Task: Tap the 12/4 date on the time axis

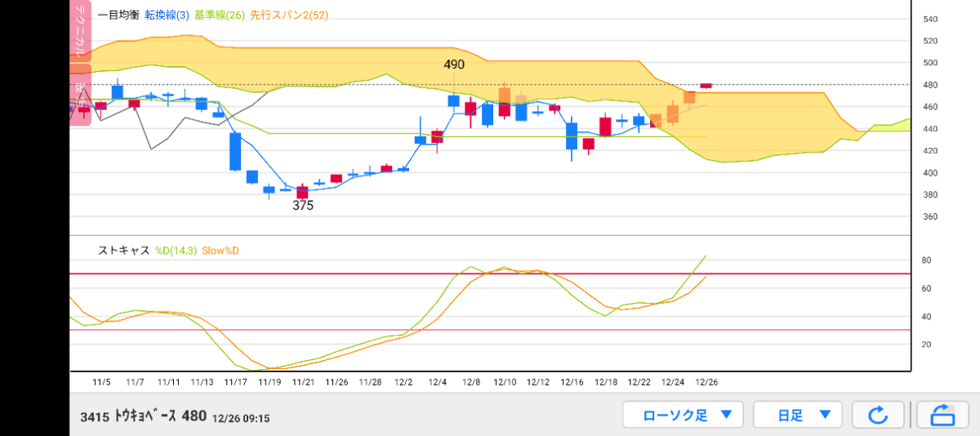Action: click(437, 381)
